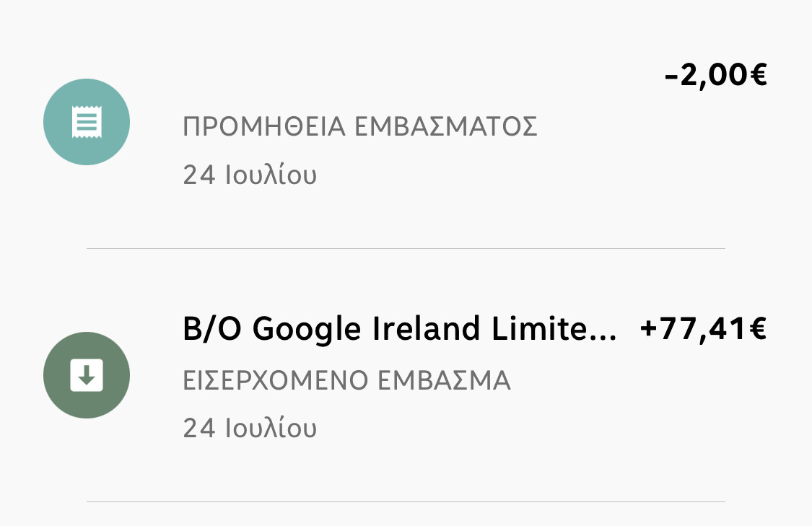This screenshot has height=526, width=812.
Task: Click the teal receipt icon for commission fee
Action: [x=87, y=122]
